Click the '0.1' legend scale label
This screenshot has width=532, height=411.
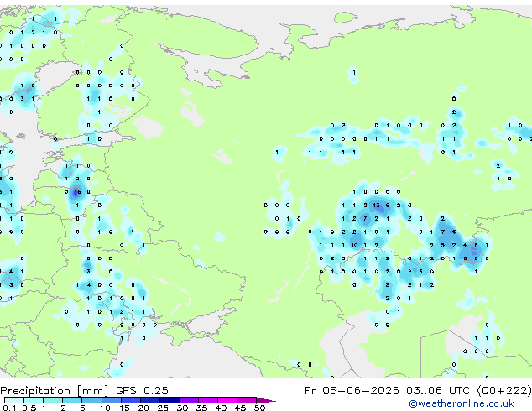tap(9, 408)
